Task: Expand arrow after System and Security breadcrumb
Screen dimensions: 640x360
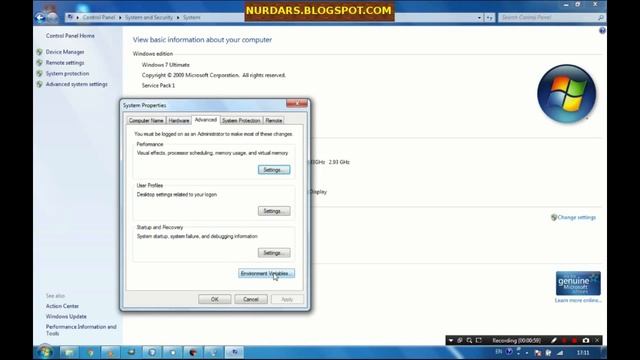Action: pos(178,18)
